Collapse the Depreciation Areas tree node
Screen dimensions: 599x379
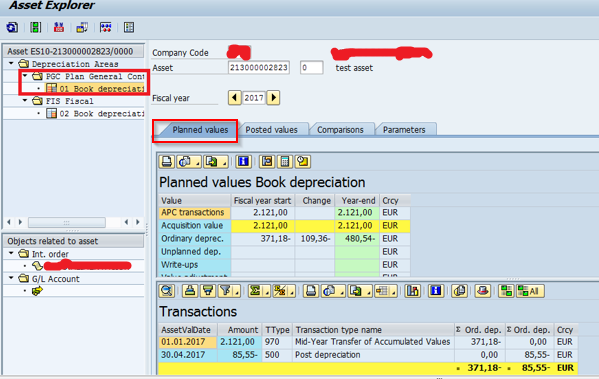coord(11,63)
